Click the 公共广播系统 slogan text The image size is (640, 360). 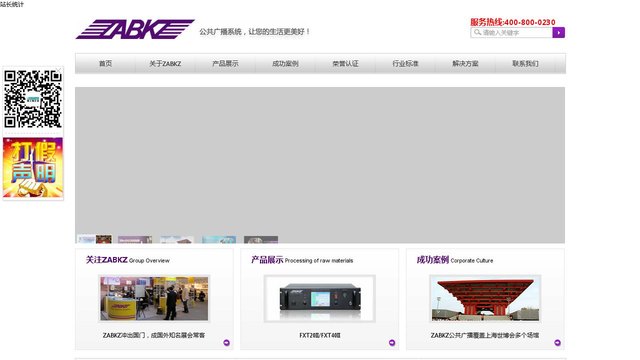coord(255,31)
